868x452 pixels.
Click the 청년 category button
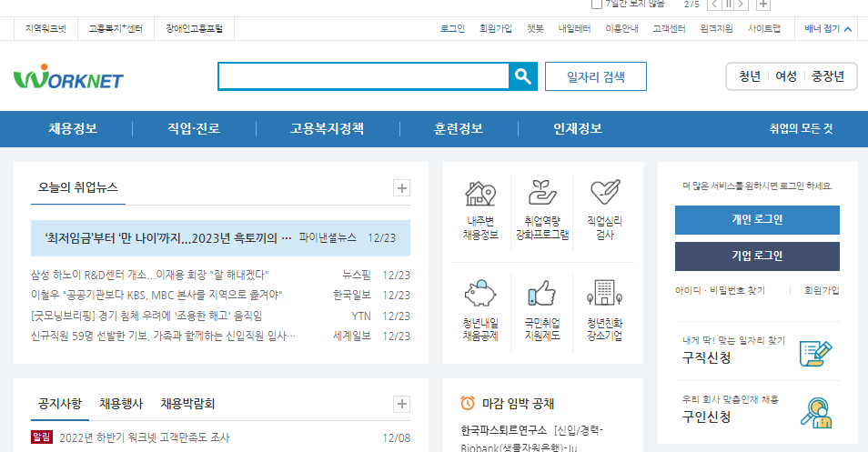tap(750, 76)
